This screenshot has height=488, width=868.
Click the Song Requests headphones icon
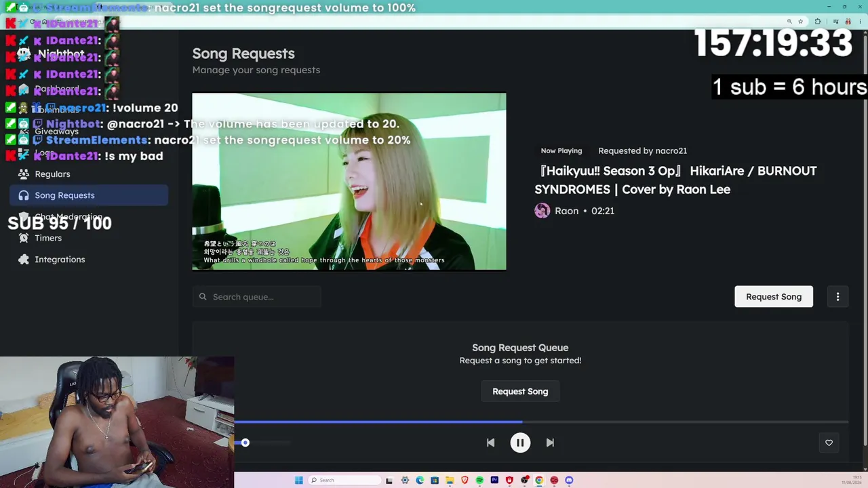(24, 195)
